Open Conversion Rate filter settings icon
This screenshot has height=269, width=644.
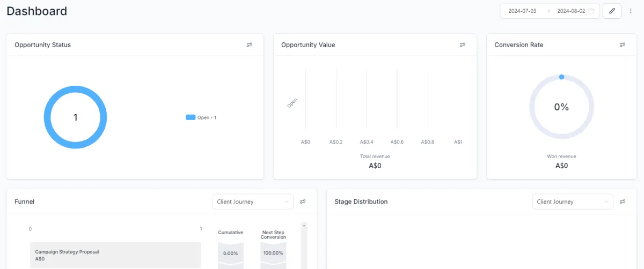[x=623, y=45]
